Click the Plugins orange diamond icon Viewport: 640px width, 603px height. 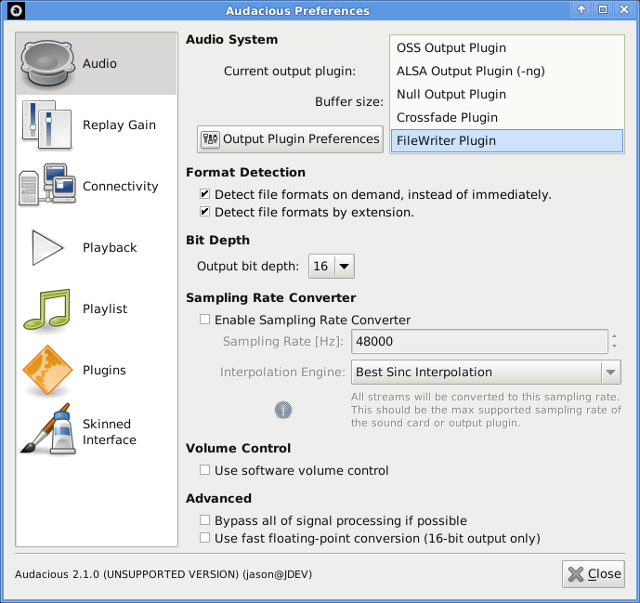point(47,370)
